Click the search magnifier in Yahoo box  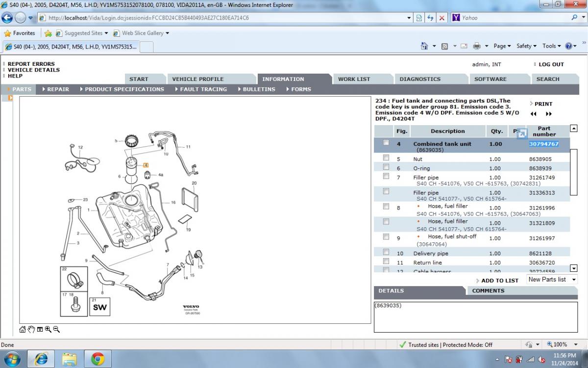click(574, 17)
